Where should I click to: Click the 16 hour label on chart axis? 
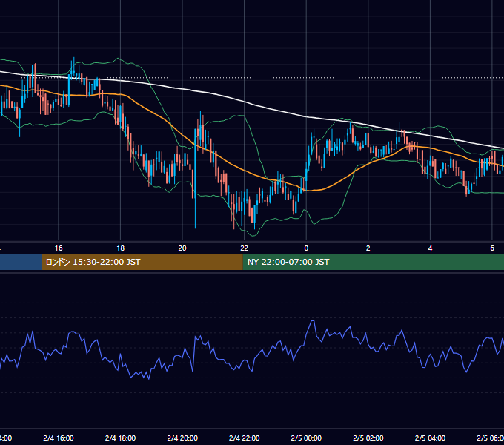point(59,248)
